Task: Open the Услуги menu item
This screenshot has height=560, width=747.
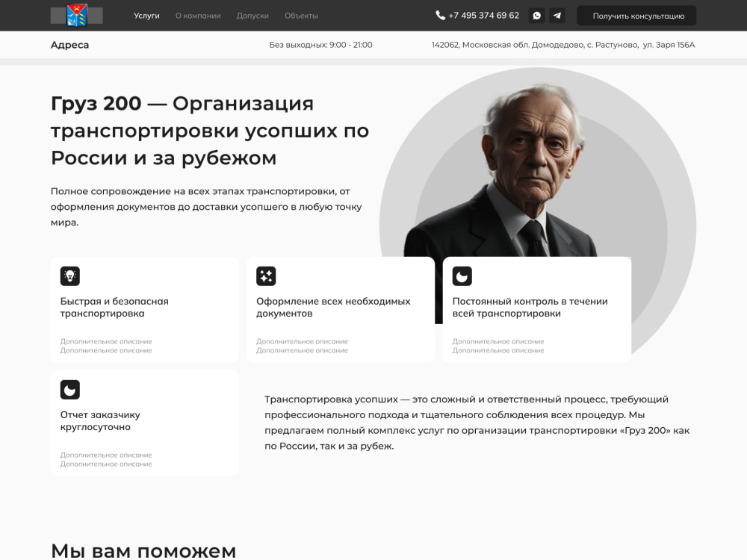Action: (x=146, y=16)
